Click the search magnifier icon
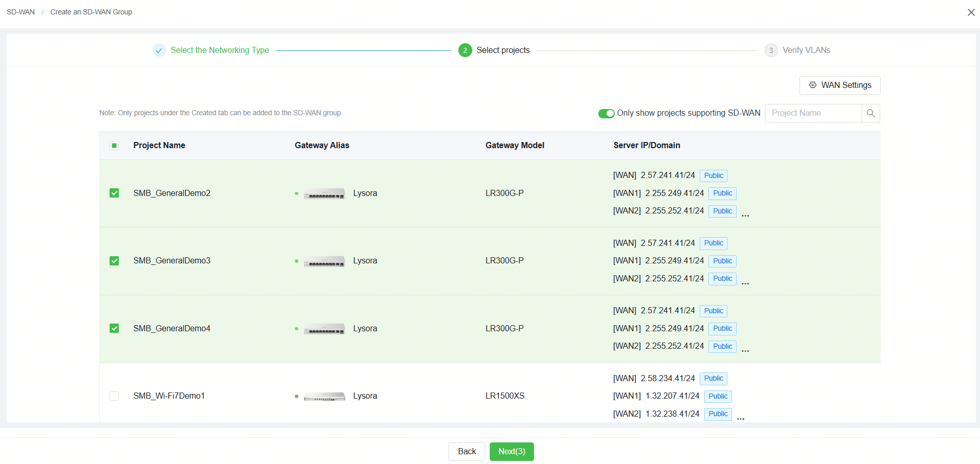This screenshot has width=980, height=464. pos(870,113)
